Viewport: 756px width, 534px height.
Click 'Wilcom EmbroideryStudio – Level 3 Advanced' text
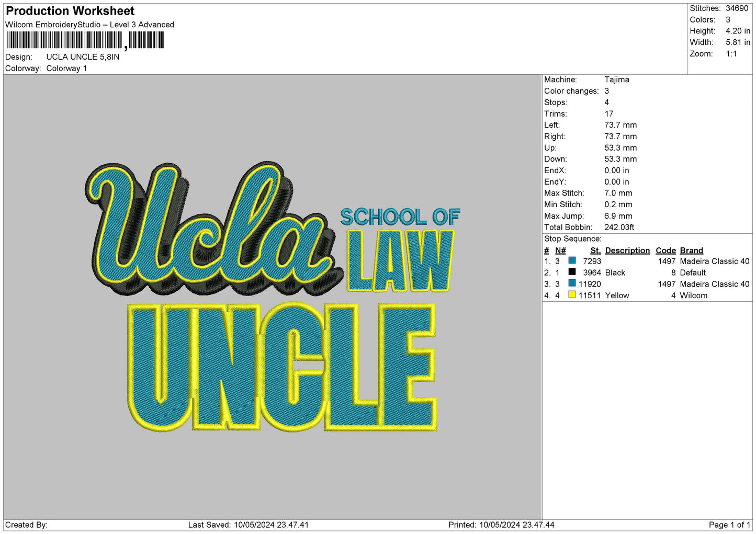pos(89,25)
